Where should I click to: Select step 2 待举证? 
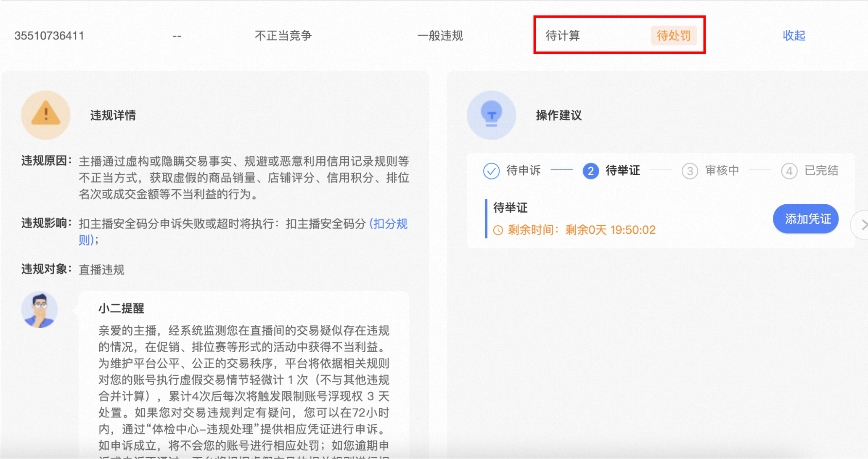(611, 171)
